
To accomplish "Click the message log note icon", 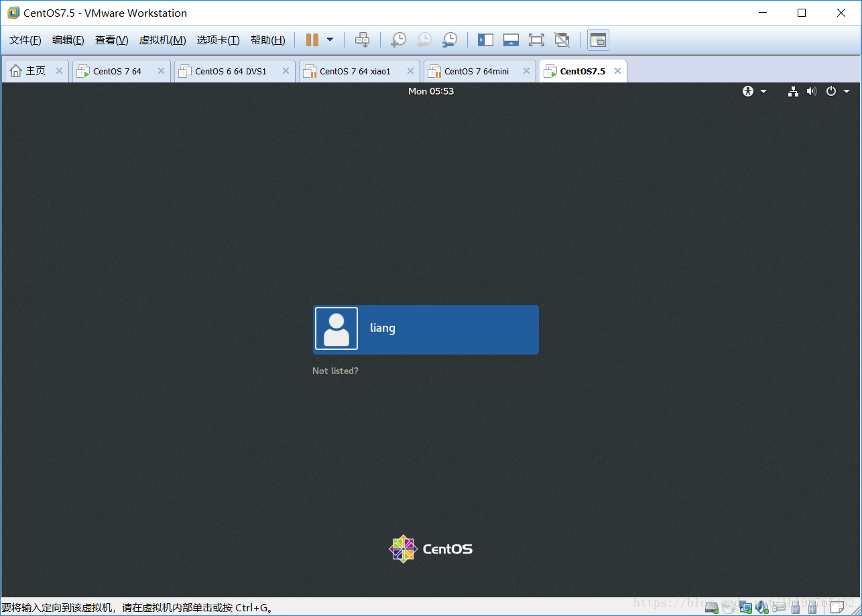I will click(x=837, y=607).
